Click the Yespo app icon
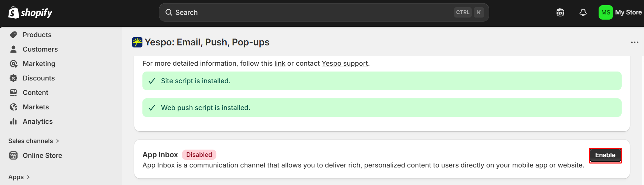 pyautogui.click(x=137, y=42)
